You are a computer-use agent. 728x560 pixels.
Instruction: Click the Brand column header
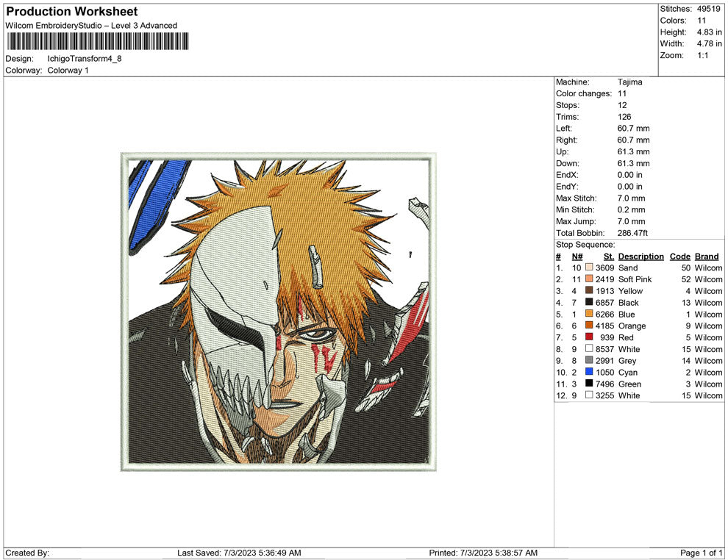pyautogui.click(x=707, y=256)
